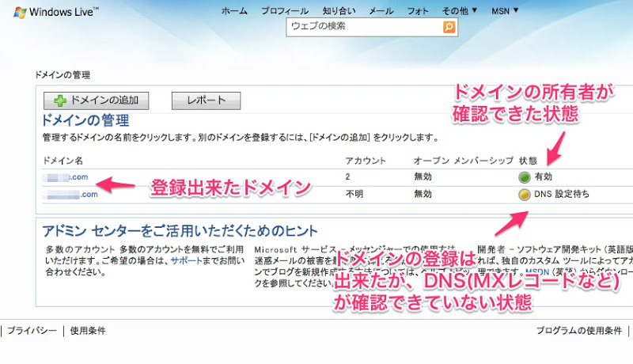
Task: Expand the MSN dropdown menu
Action: coord(505,11)
